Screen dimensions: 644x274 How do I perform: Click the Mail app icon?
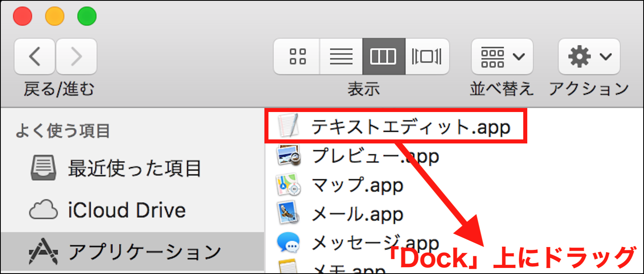pos(289,214)
